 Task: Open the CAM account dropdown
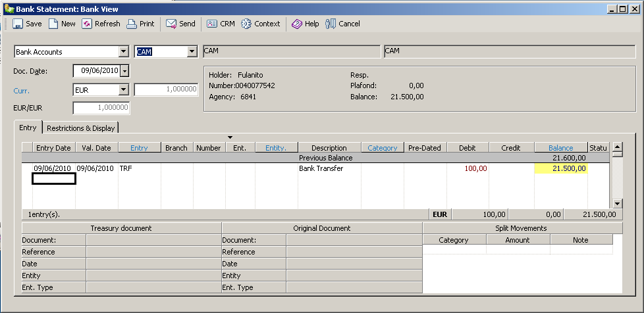192,52
